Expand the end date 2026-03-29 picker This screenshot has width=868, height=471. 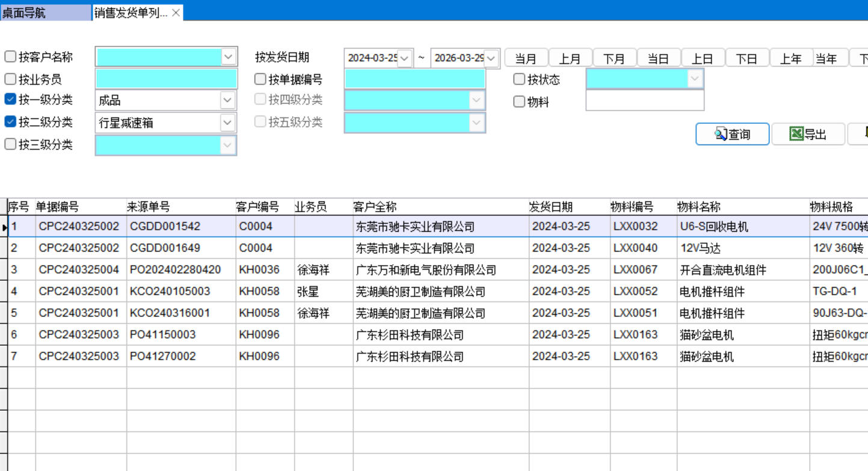pyautogui.click(x=491, y=58)
